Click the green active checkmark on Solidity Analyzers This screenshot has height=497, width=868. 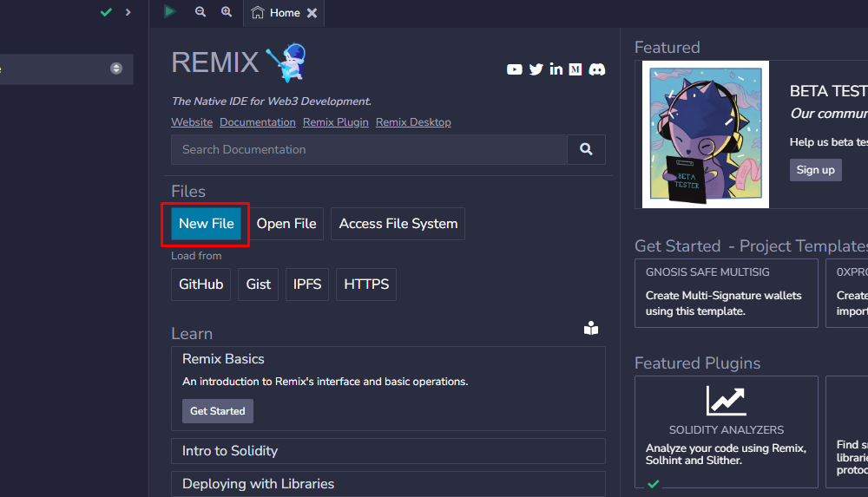[x=654, y=484]
